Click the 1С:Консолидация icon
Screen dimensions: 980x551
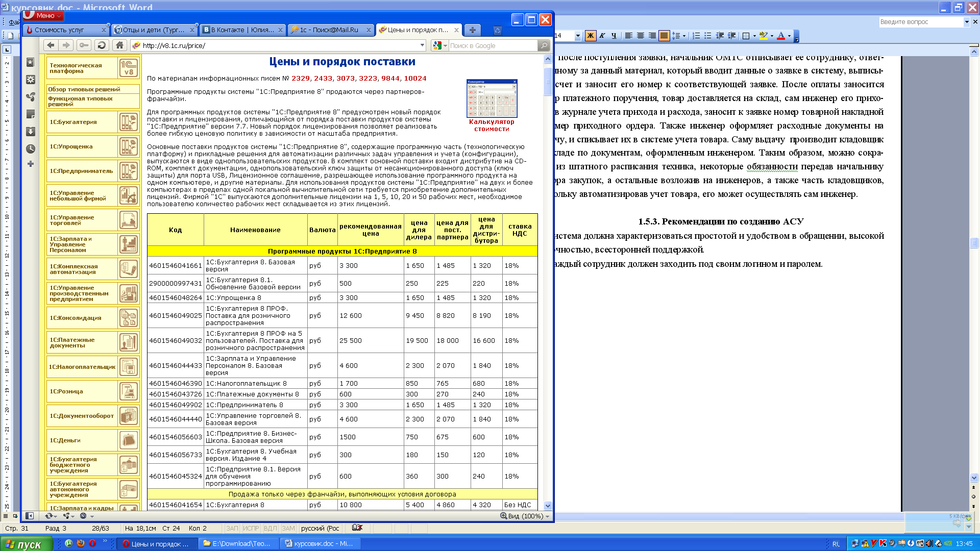[129, 318]
